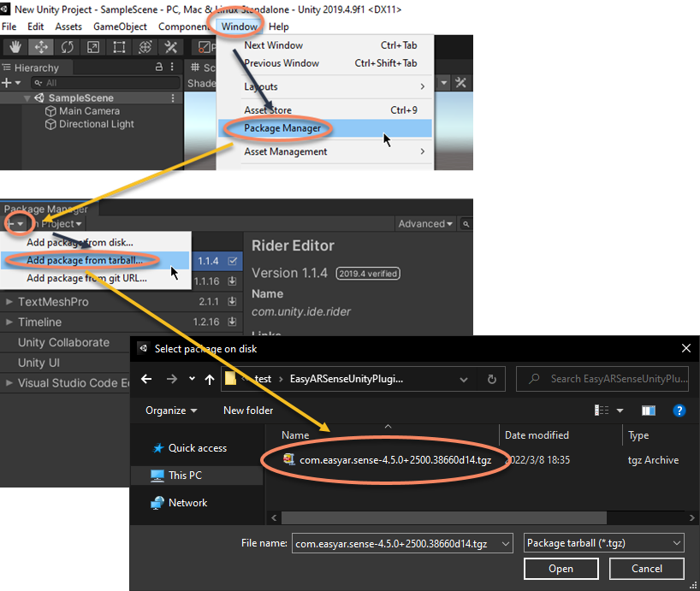The height and width of the screenshot is (591, 700).
Task: Toggle the preview pane icon
Action: coord(648,411)
